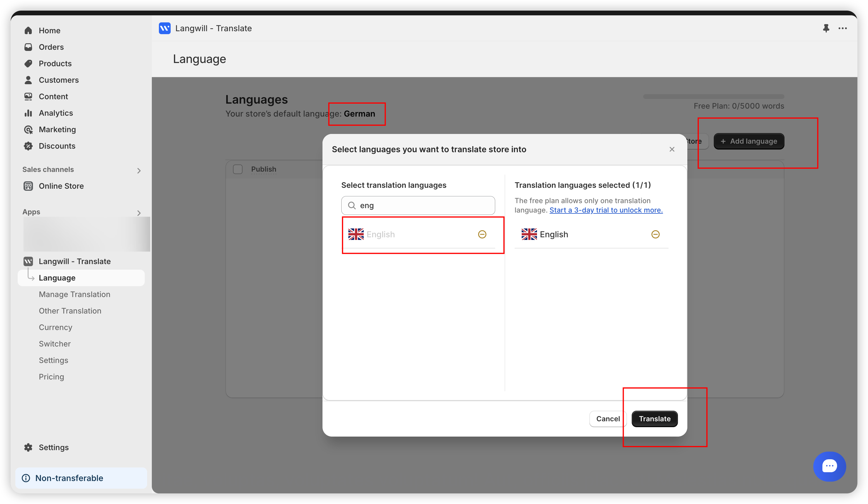Click the Langwill logo in the sidebar
This screenshot has height=504, width=868.
tap(28, 261)
